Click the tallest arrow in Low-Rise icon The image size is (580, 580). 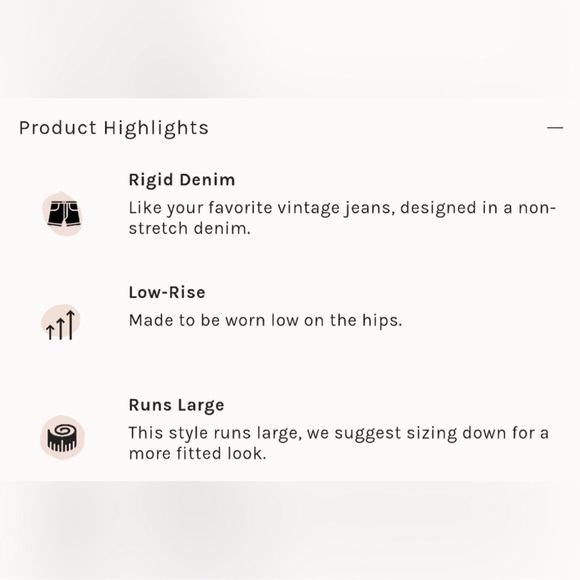click(x=71, y=324)
